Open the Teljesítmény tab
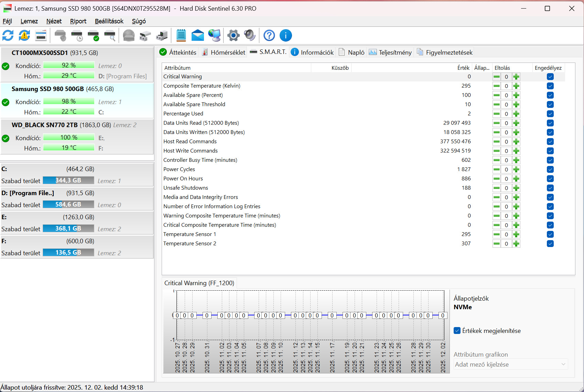This screenshot has width=584, height=392. [x=390, y=52]
